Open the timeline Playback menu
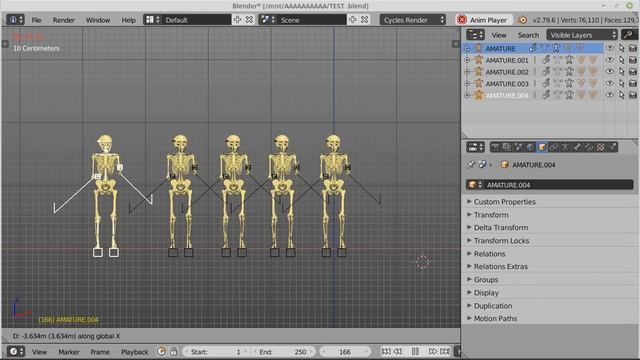This screenshot has width=640, height=360. point(134,352)
